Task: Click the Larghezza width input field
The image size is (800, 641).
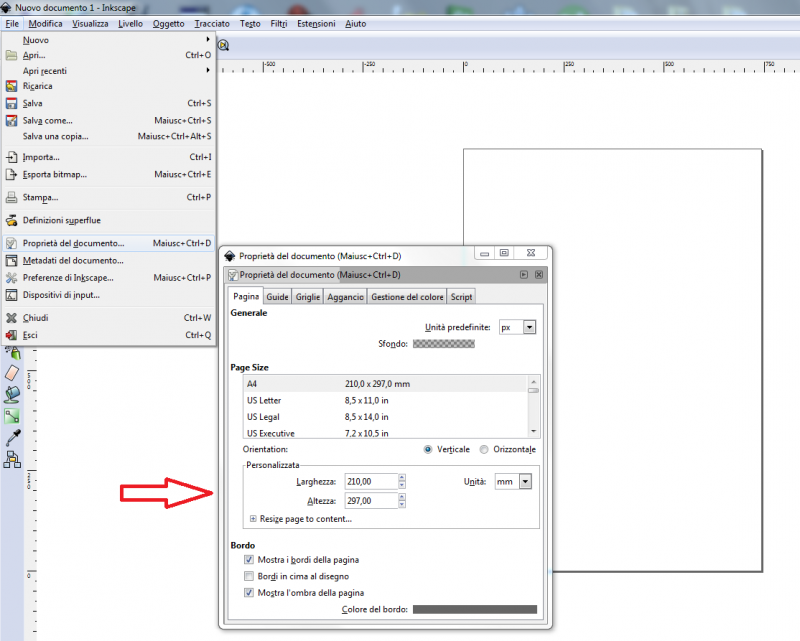Action: click(x=369, y=482)
